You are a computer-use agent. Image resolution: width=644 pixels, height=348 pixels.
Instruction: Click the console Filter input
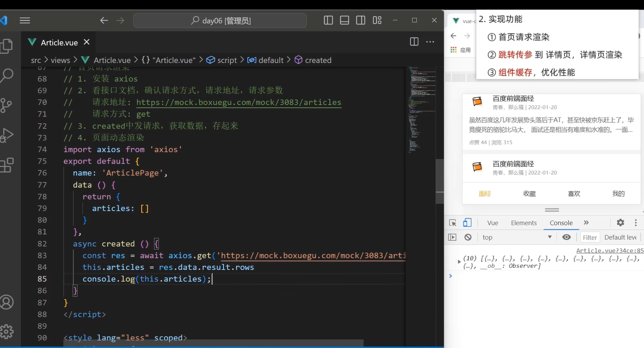[x=589, y=237]
